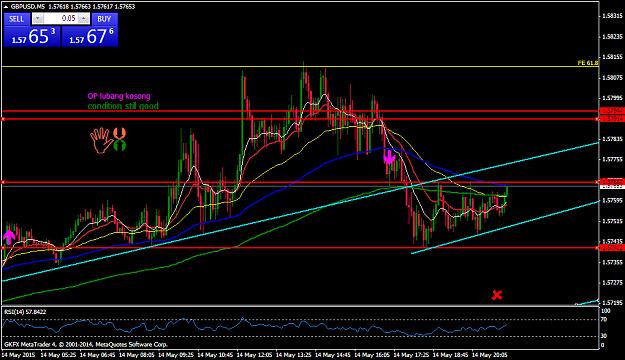Select the blue RSI line in the indicator window

click(x=255, y=325)
